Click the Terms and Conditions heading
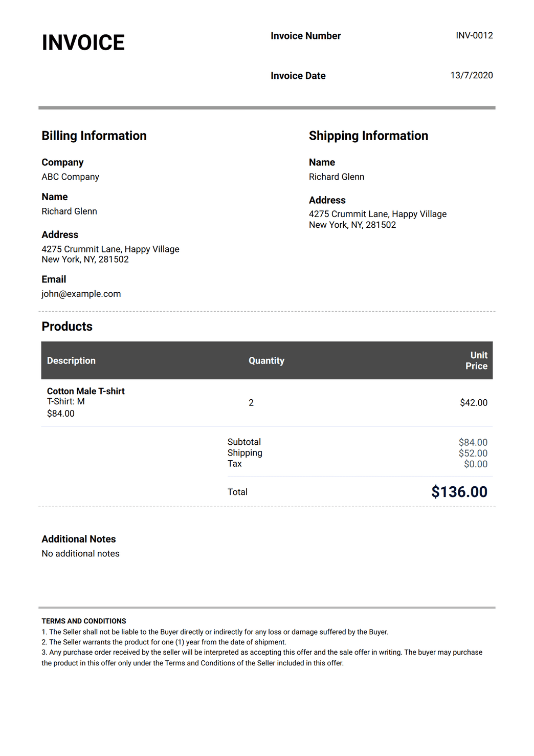 point(84,621)
